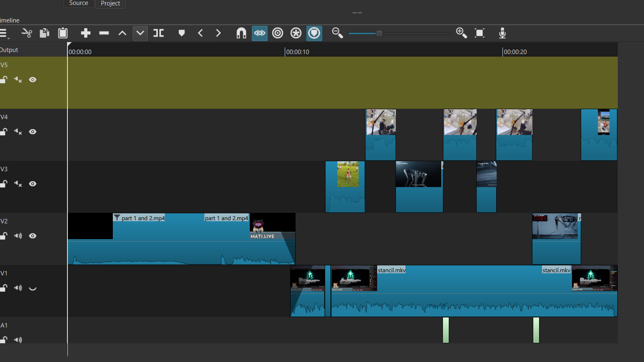Toggle the Ripple mode

[278, 33]
